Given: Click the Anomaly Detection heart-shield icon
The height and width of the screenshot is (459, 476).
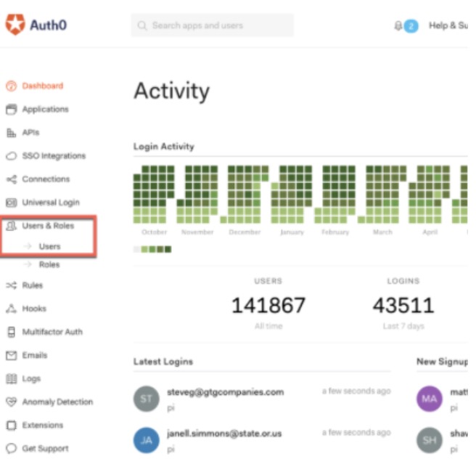Looking at the screenshot, I should [x=11, y=402].
